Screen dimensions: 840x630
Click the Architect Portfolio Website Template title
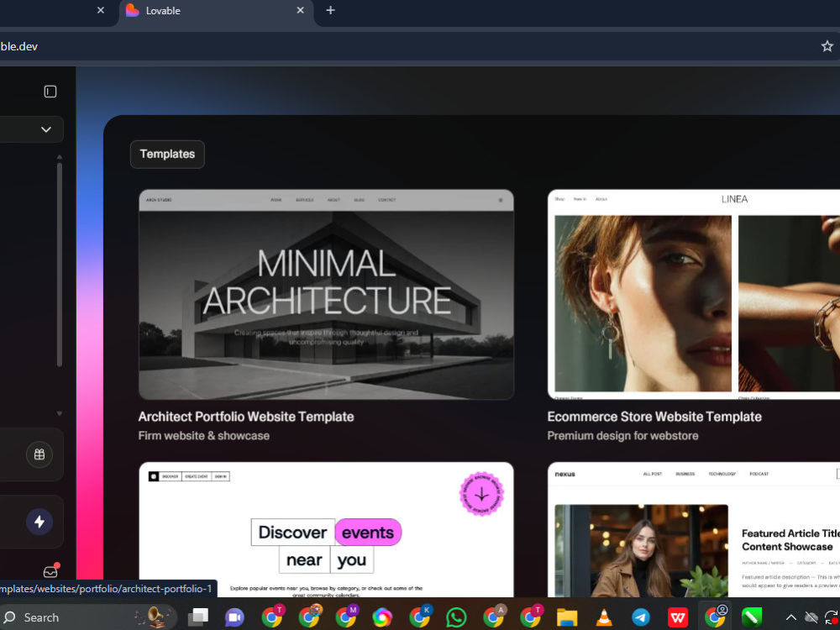point(246,417)
